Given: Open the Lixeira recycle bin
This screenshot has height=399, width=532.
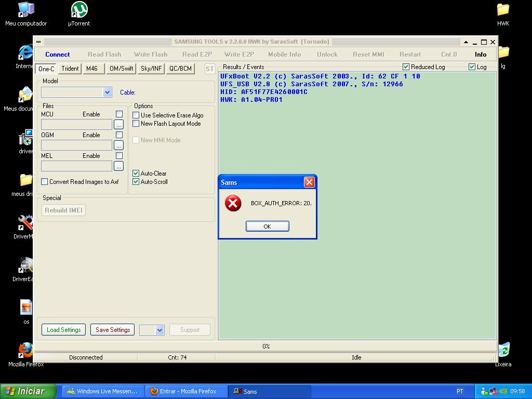Looking at the screenshot, I should (x=504, y=354).
